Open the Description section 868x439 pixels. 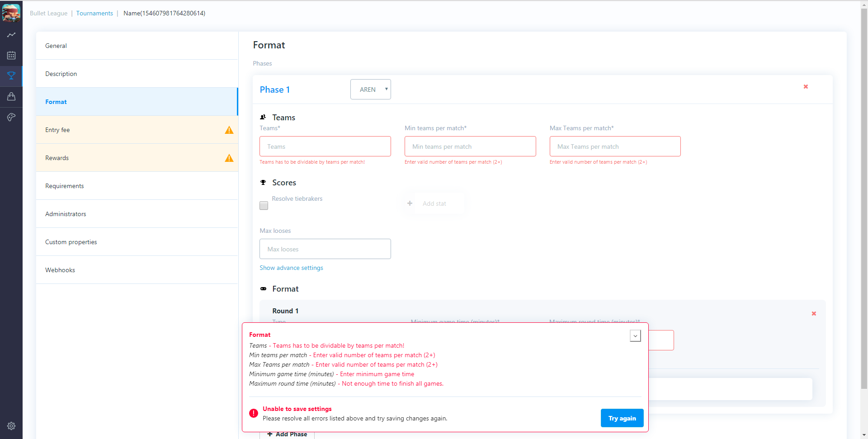coord(137,74)
